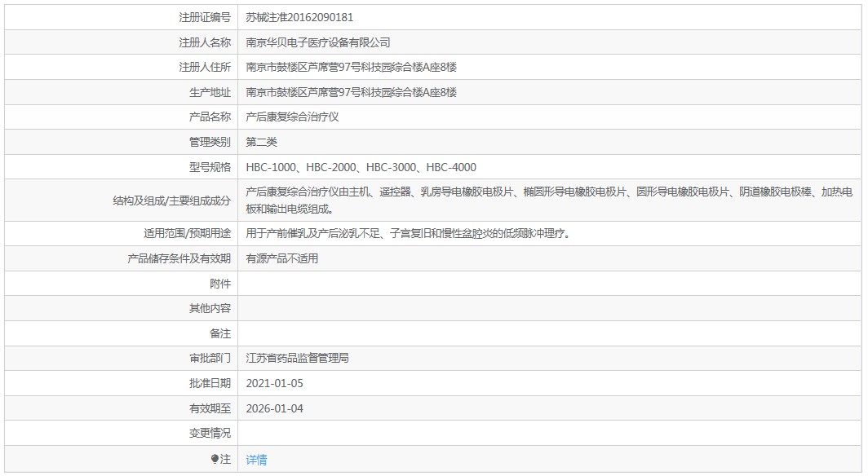The width and height of the screenshot is (868, 476).
Task: Select the registration number 苏械注准20162090181
Action: tap(299, 17)
